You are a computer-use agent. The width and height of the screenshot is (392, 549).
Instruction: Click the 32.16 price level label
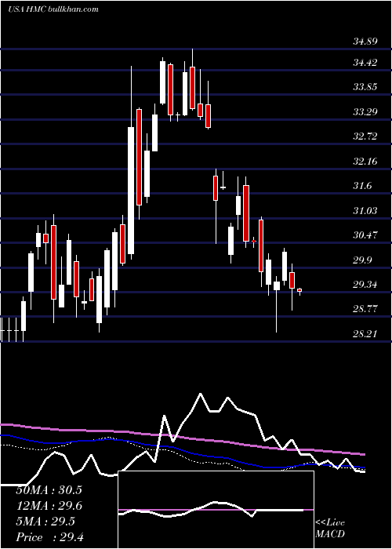pos(365,162)
